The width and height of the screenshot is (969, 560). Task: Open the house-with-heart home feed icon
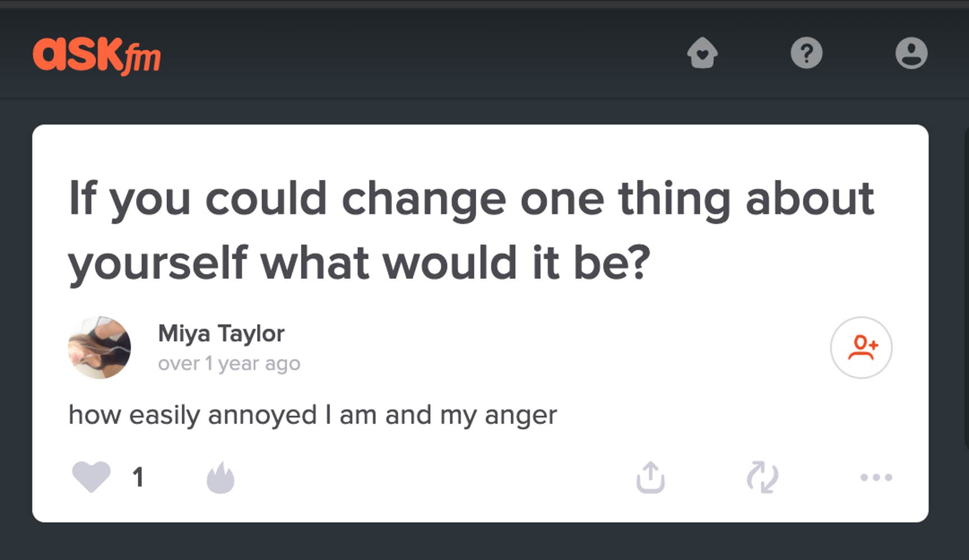702,53
